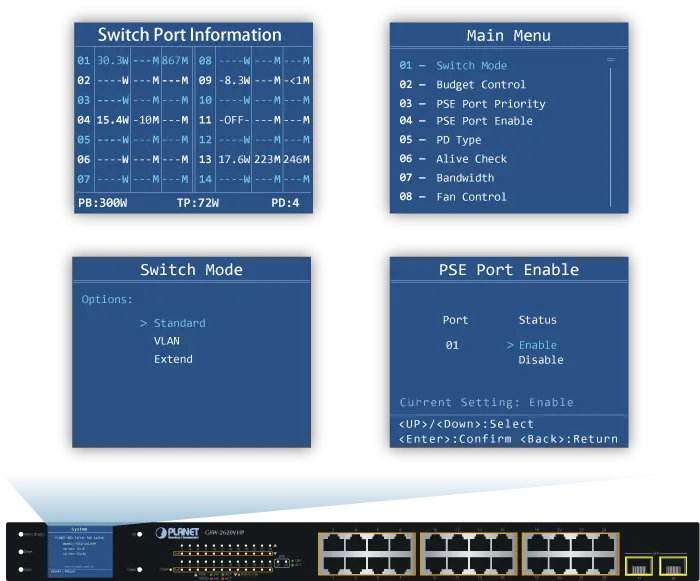
Task: Click first RJ45 port in top row
Action: pyautogui.click(x=333, y=543)
